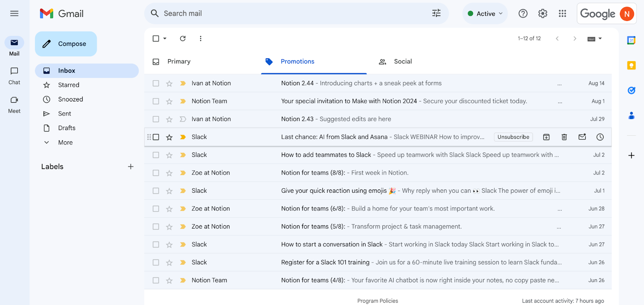Click the Gmail logo
Image resolution: width=644 pixels, height=305 pixels.
pyautogui.click(x=62, y=14)
